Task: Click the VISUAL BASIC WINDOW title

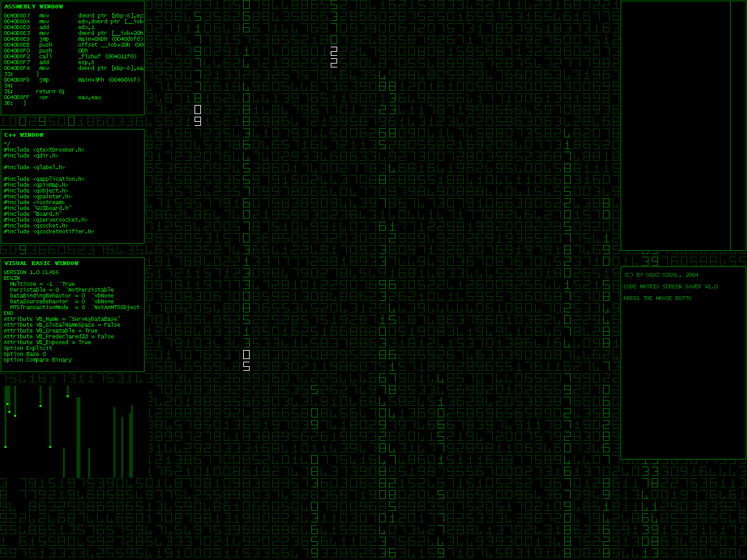Action: (x=41, y=263)
